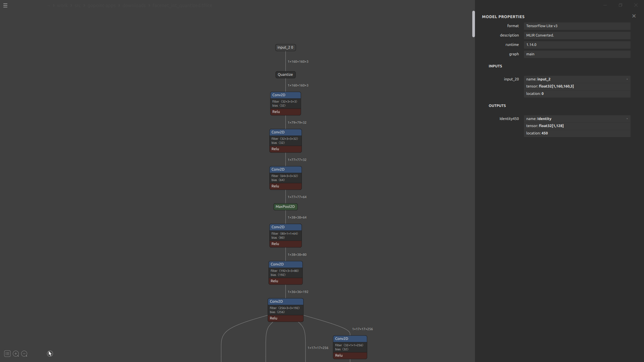Collapse the input_2 details with minus toggle
The height and width of the screenshot is (362, 644).
coord(627,79)
